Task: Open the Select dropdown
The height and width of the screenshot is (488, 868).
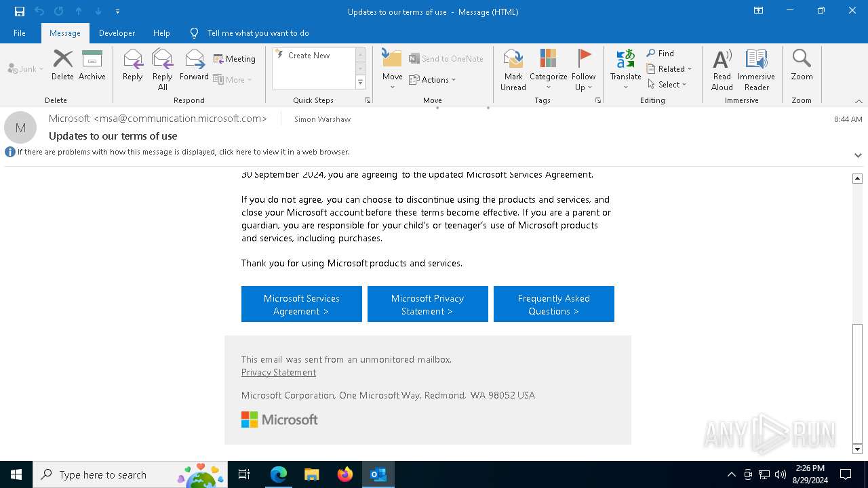Action: point(667,85)
